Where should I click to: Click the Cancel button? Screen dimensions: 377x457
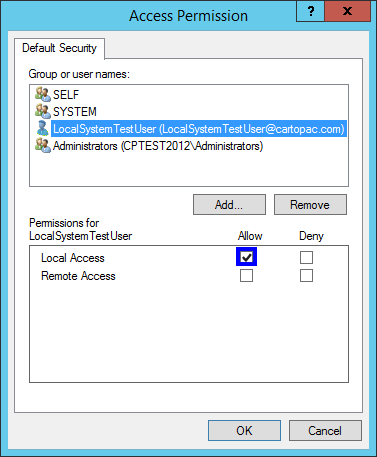(325, 430)
